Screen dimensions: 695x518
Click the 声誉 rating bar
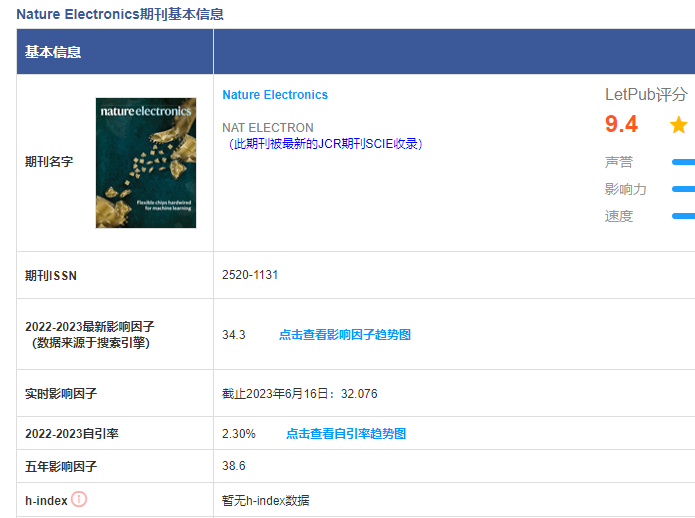[684, 162]
